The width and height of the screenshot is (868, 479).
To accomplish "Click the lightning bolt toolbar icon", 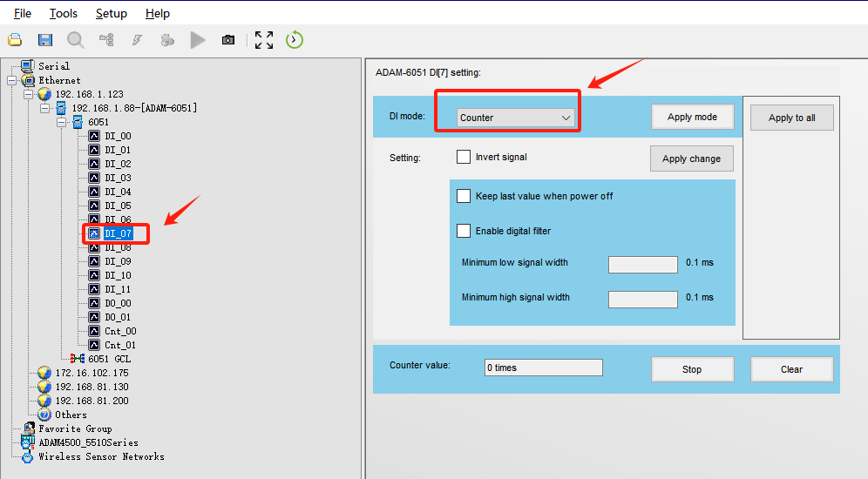I will pos(137,40).
